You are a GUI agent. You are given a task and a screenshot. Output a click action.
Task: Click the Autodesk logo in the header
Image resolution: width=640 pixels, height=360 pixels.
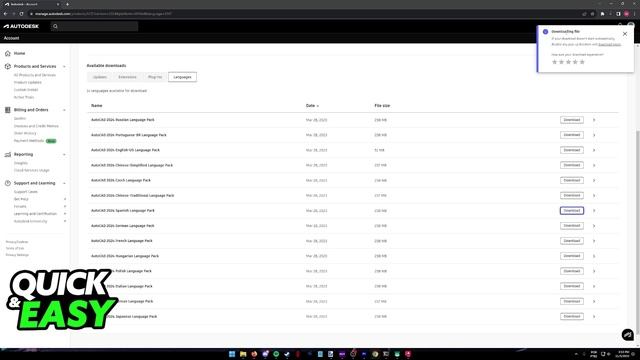(21, 26)
